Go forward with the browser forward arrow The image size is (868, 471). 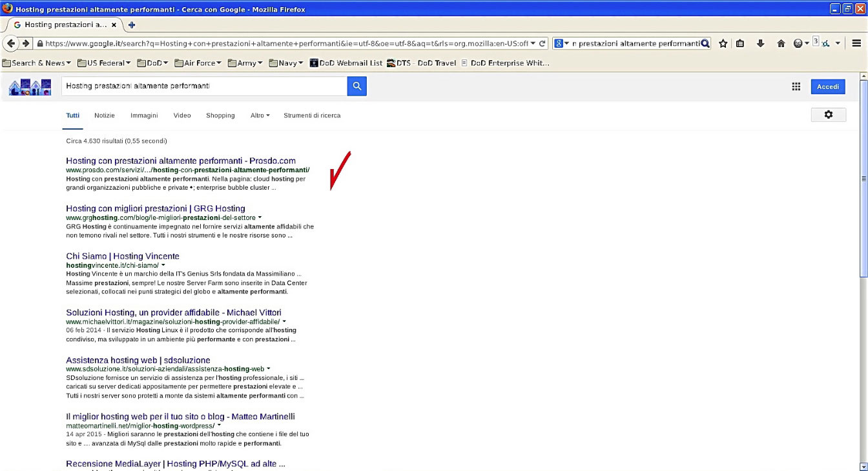click(26, 43)
